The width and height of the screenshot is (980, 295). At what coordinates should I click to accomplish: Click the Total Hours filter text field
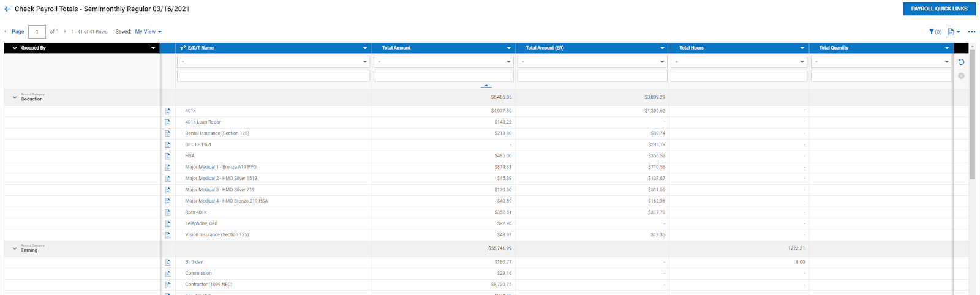(x=739, y=76)
